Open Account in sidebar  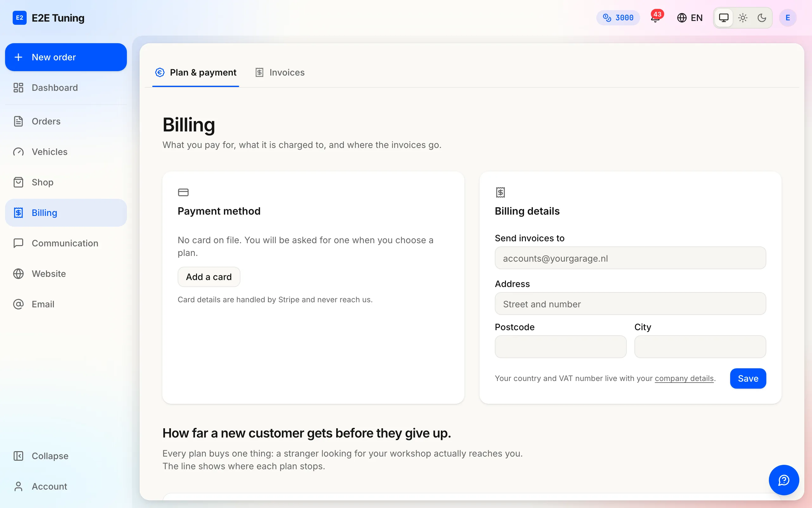point(66,486)
